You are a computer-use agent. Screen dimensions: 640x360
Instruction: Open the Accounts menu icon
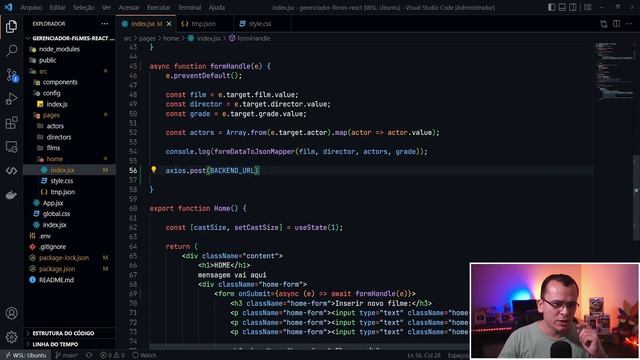[x=11, y=313]
